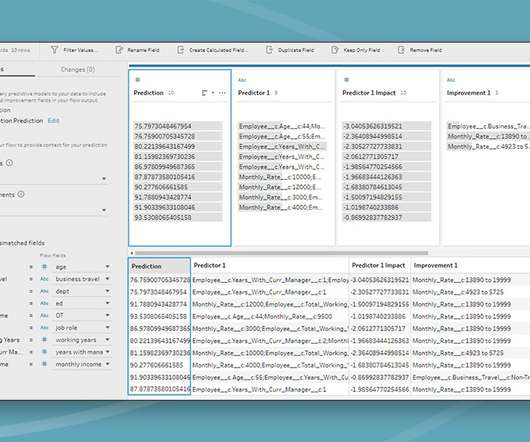Click grid cell 90.27760661585 in Prediction column

(x=160, y=365)
